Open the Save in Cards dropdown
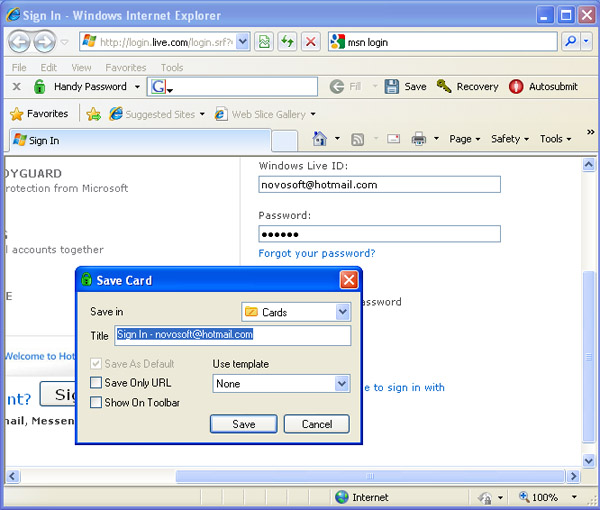This screenshot has height=510, width=600. 343,312
